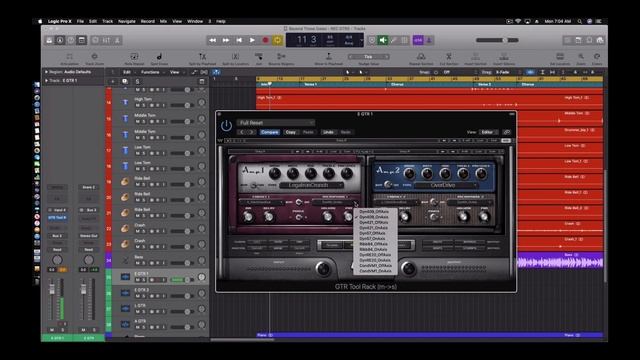Click the add track plus button
Screen dimensions: 640x360
point(113,81)
